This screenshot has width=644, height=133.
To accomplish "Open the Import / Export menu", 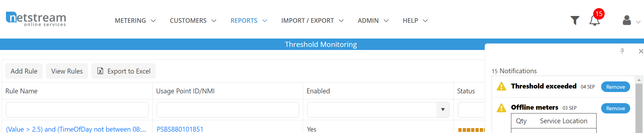I will pyautogui.click(x=312, y=21).
